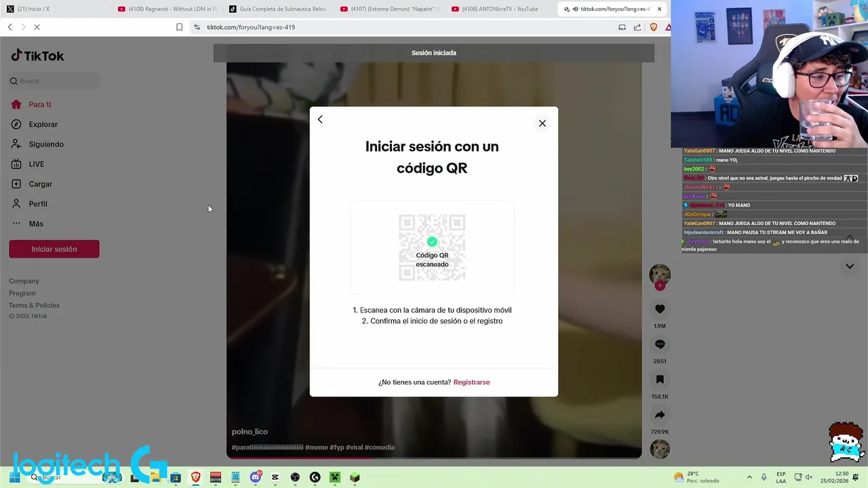Open polno_lico profile username

pos(250,432)
